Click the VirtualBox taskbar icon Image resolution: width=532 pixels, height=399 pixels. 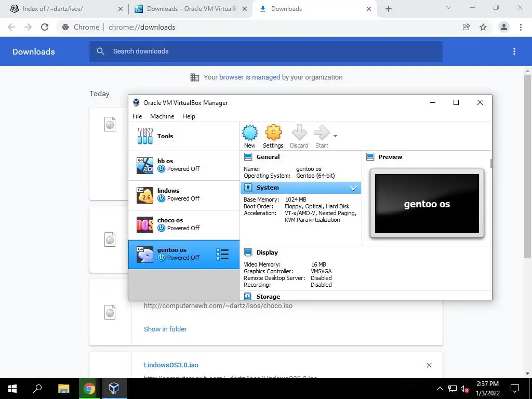(x=114, y=389)
